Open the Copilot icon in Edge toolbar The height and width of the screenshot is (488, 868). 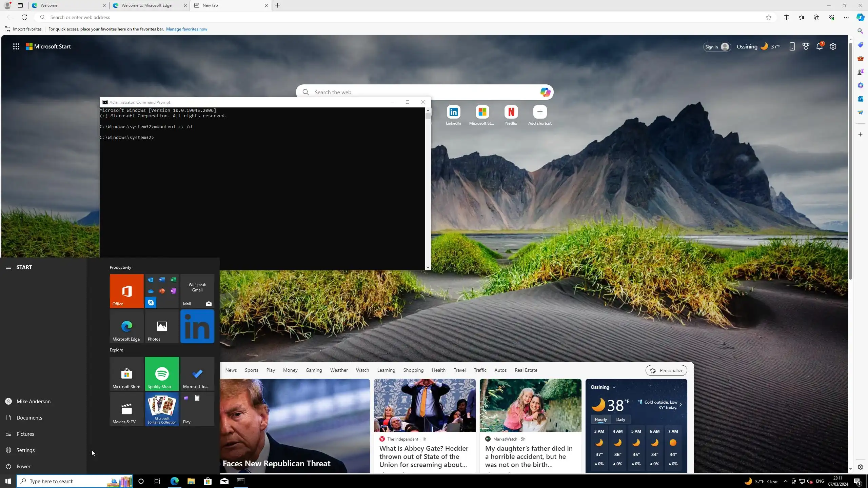coord(860,17)
